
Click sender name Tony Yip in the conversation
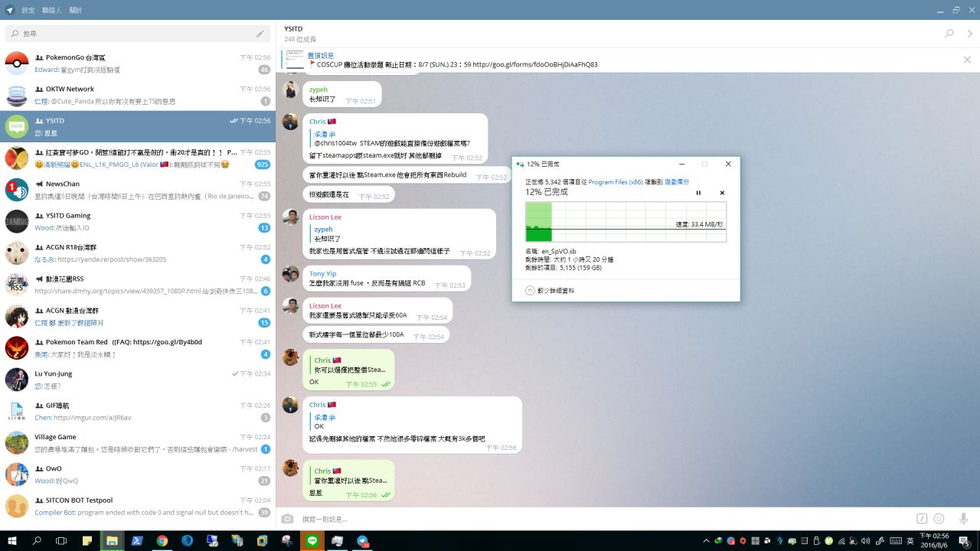pyautogui.click(x=322, y=273)
